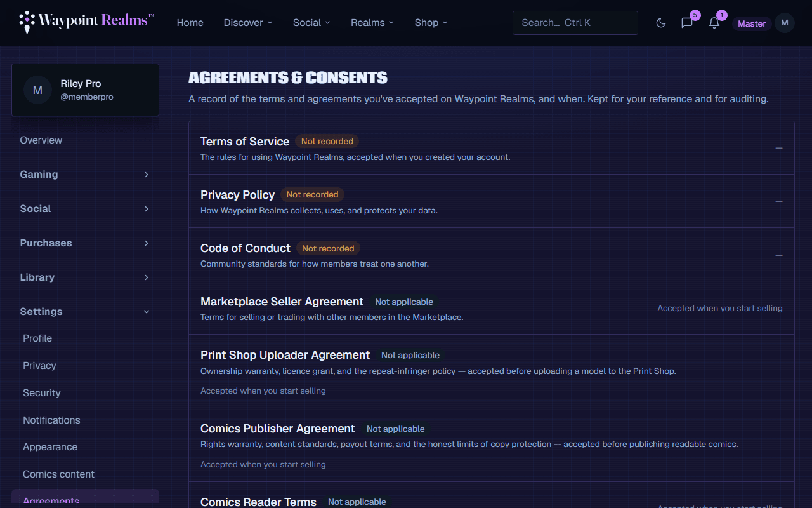812x508 pixels.
Task: Click Not recorded badge for Code of Conduct
Action: pos(328,248)
